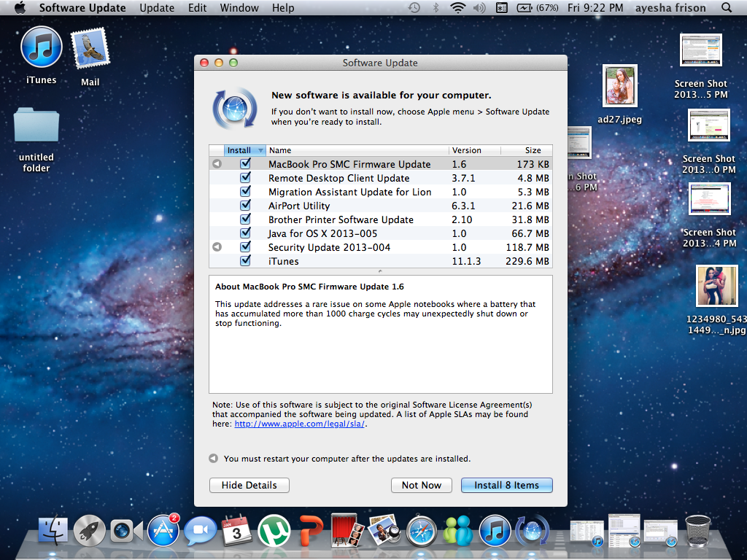The height and width of the screenshot is (560, 747).
Task: Open the Messenger people icon in Dock
Action: [x=458, y=530]
